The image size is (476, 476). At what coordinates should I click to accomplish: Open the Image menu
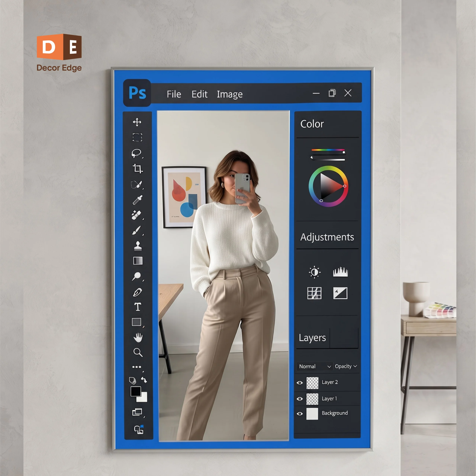tap(230, 94)
